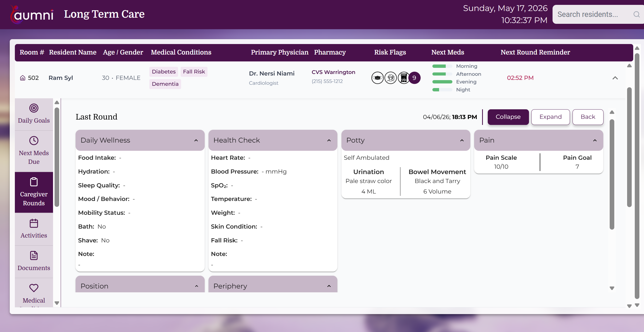The height and width of the screenshot is (332, 644).
Task: Switch to the Activities tab
Action: tap(34, 229)
